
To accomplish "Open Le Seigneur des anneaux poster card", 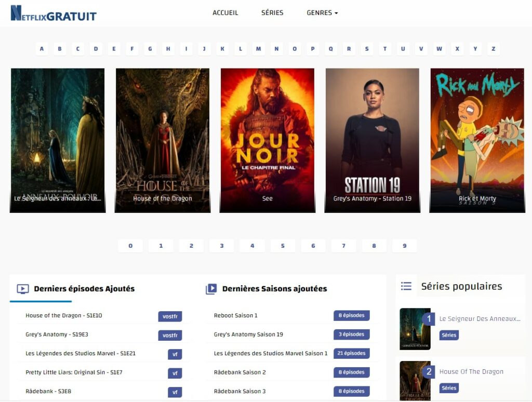I will coord(58,140).
